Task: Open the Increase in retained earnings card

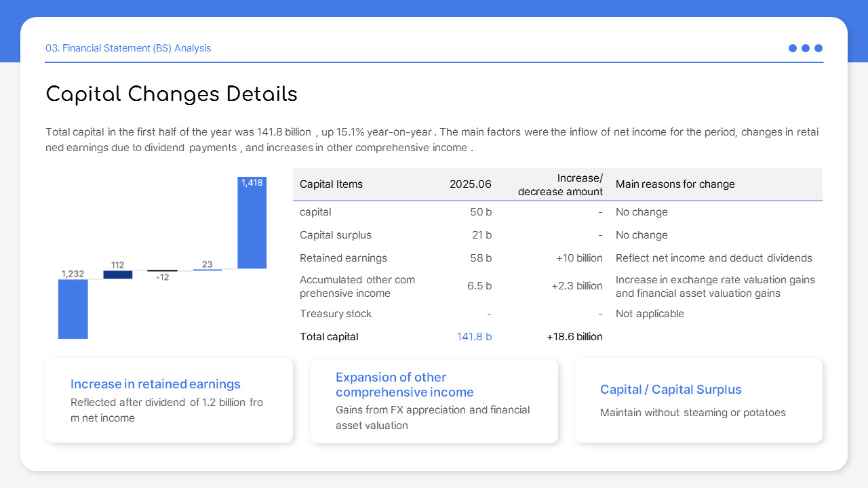Action: (x=169, y=400)
